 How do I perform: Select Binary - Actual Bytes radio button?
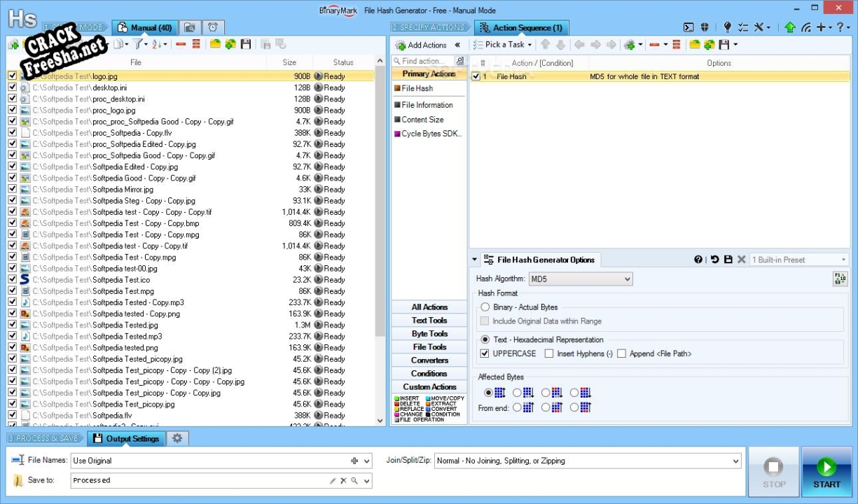485,307
